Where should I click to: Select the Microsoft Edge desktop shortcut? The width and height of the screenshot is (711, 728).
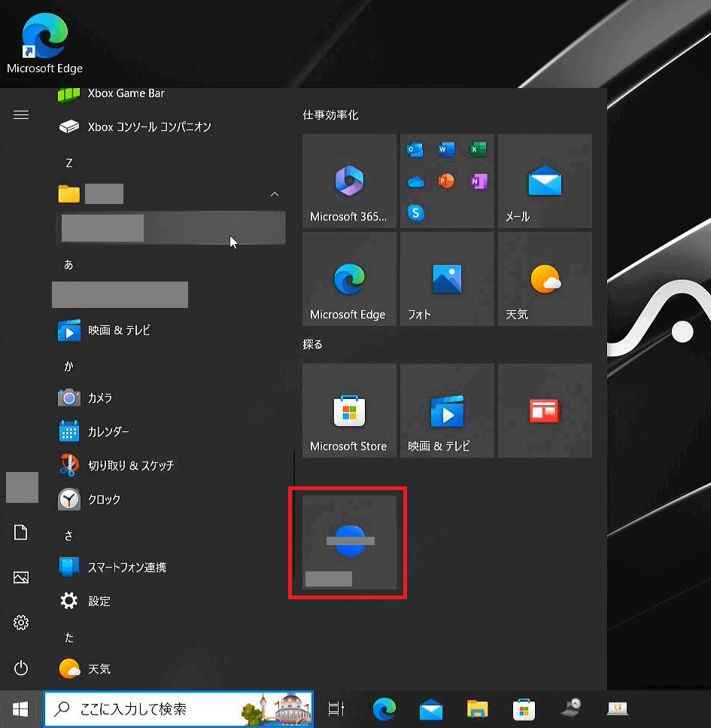click(x=44, y=43)
